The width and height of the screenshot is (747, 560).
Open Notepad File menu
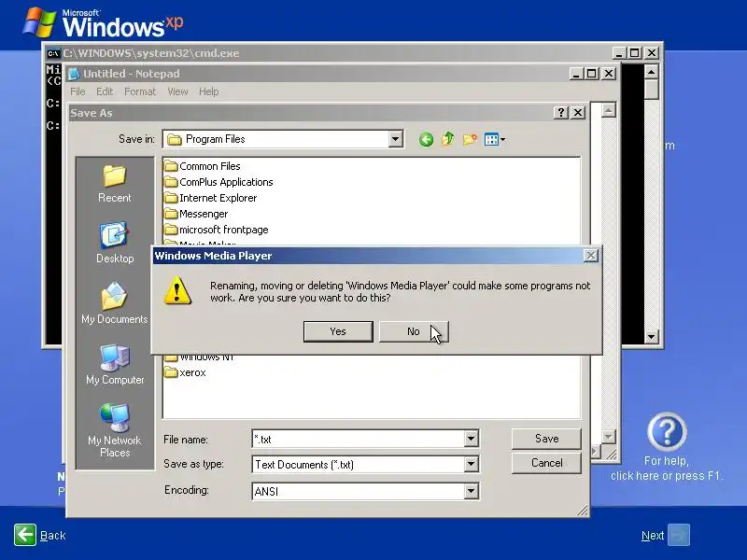(x=78, y=91)
